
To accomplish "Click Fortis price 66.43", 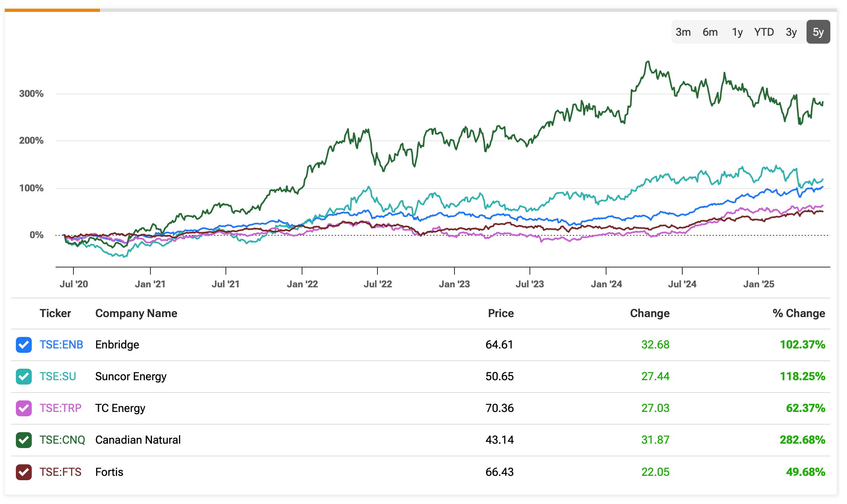I will (499, 472).
